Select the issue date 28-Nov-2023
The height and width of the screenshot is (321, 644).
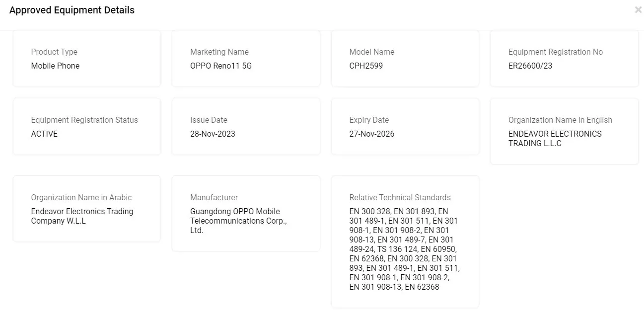point(213,134)
